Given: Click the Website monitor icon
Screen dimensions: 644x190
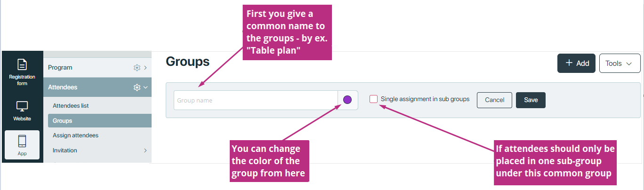Looking at the screenshot, I should 22,106.
